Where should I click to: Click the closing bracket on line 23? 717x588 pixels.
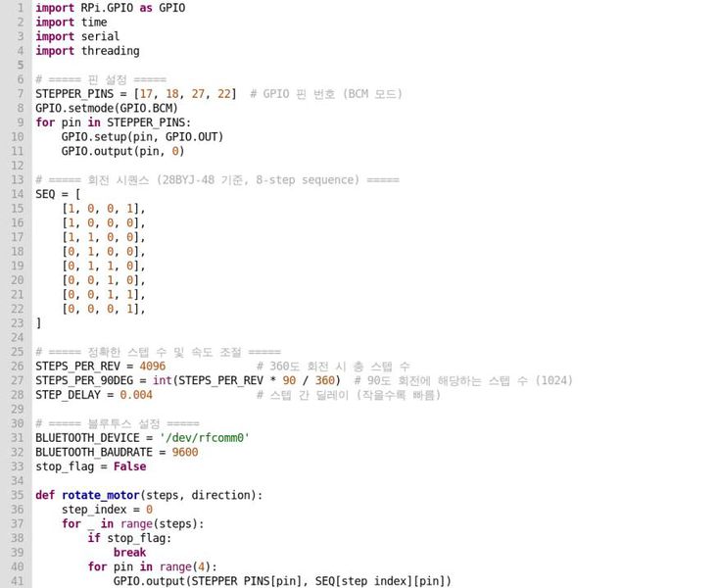(x=38, y=322)
